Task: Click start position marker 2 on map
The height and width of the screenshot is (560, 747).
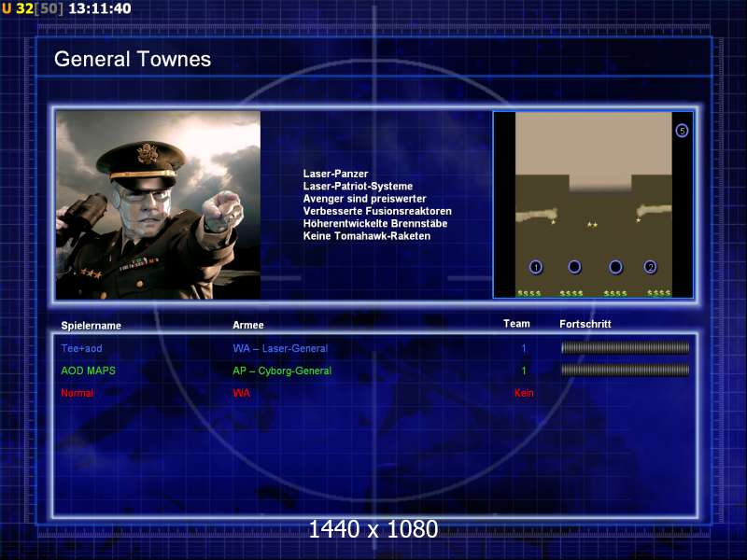Action: tap(650, 267)
